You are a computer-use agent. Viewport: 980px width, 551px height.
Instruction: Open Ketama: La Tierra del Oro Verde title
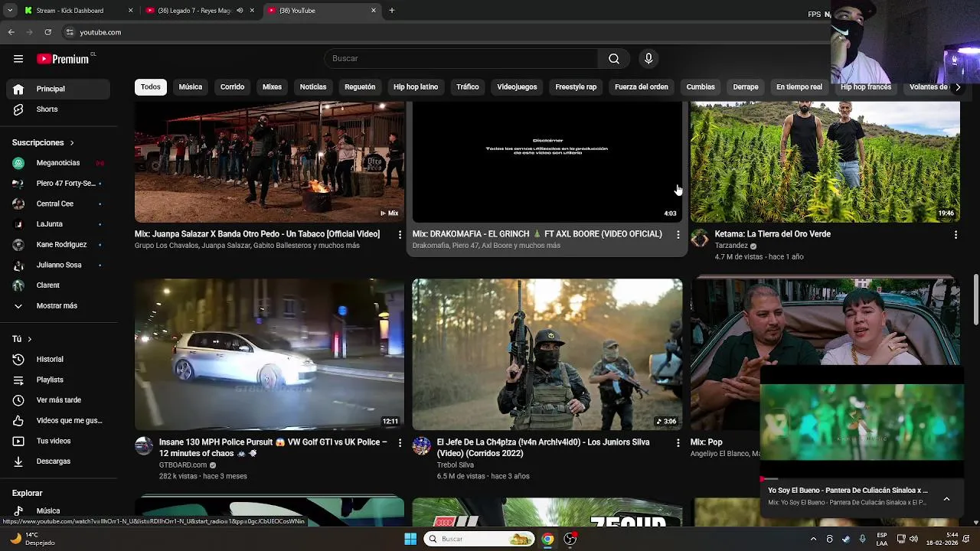(x=773, y=234)
